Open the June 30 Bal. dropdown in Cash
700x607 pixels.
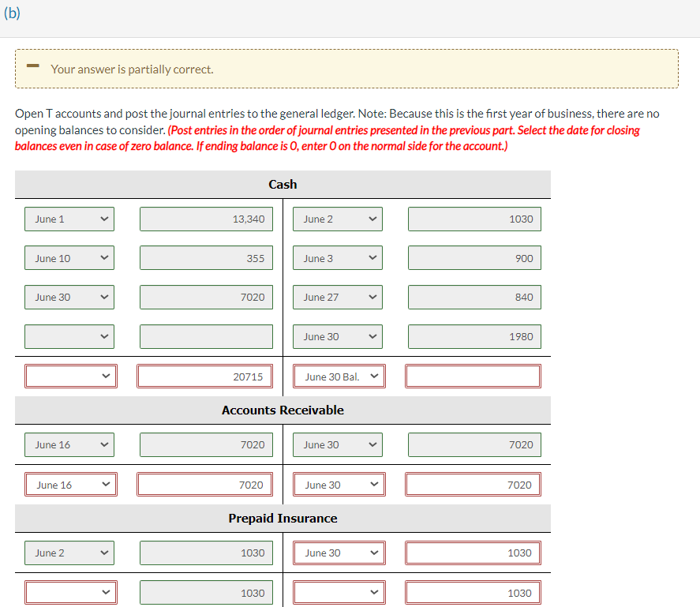pyautogui.click(x=339, y=376)
